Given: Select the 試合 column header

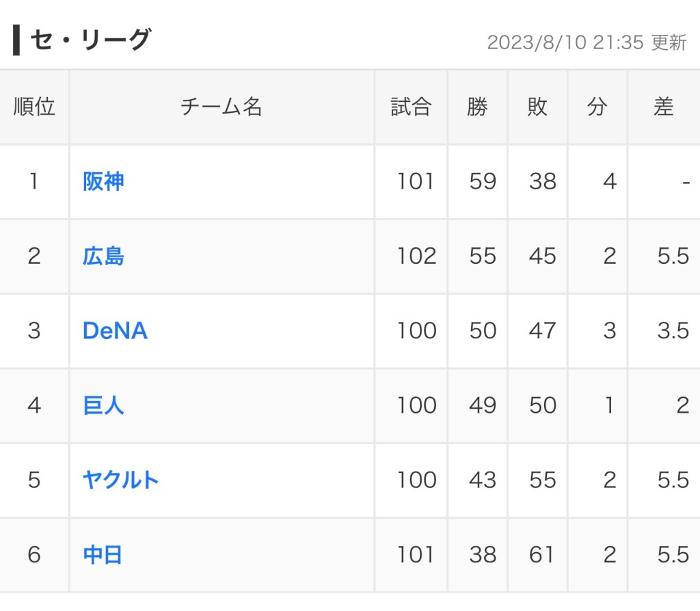Looking at the screenshot, I should tap(411, 107).
